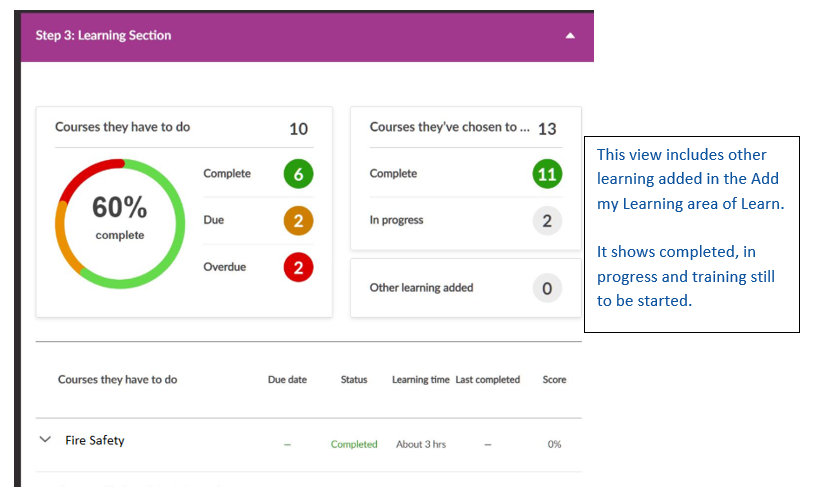Collapse the Step 3 Learning Section arrow
The width and height of the screenshot is (817, 496).
570,36
